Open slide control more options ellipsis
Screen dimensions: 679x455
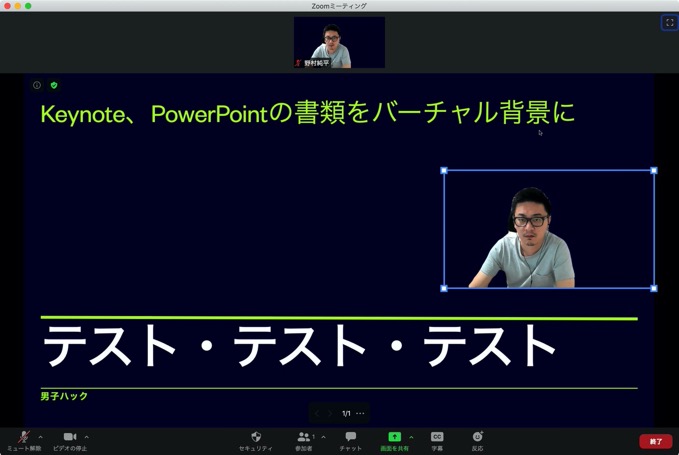360,413
